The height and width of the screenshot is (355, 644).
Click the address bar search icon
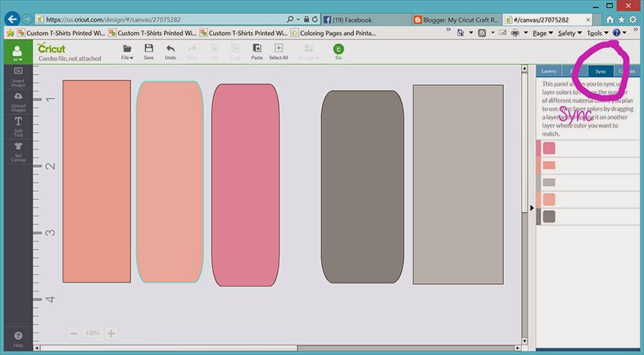point(291,19)
